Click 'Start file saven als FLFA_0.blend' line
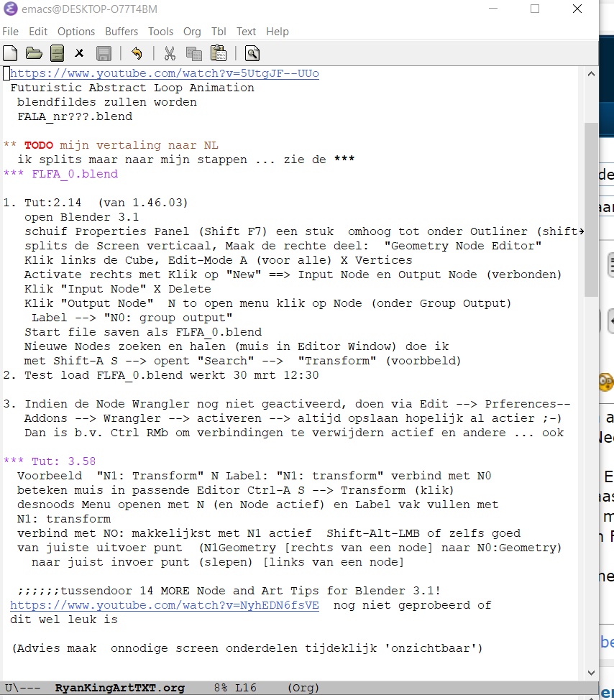Screen dimensions: 614x700 click(x=143, y=332)
